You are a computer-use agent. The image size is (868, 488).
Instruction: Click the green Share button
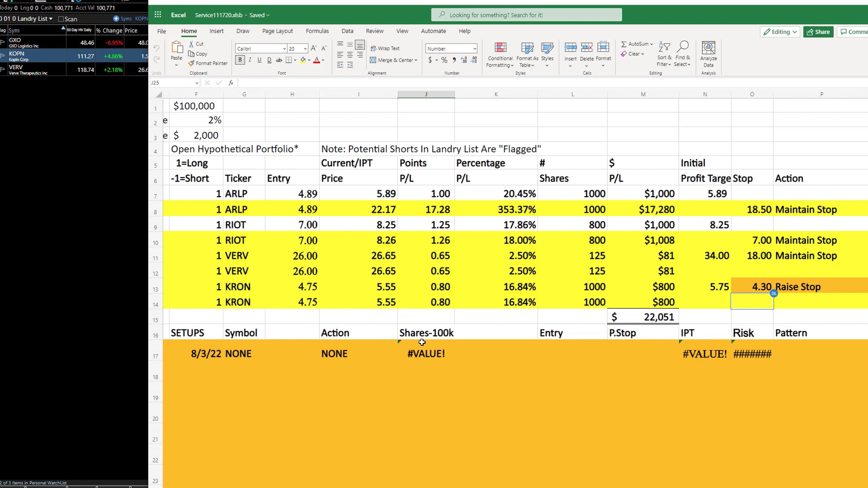(x=818, y=32)
